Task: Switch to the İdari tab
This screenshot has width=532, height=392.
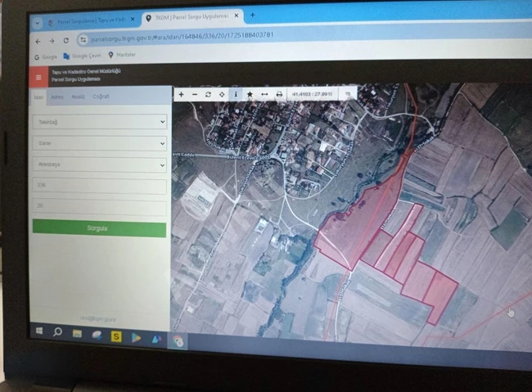Action: 38,97
